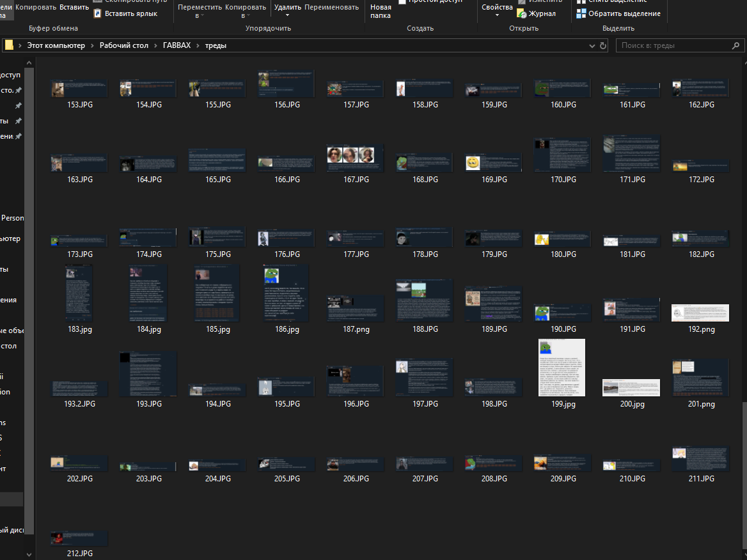Go to Этот компьютер in breadcrumb path
The image size is (747, 560).
click(x=55, y=45)
